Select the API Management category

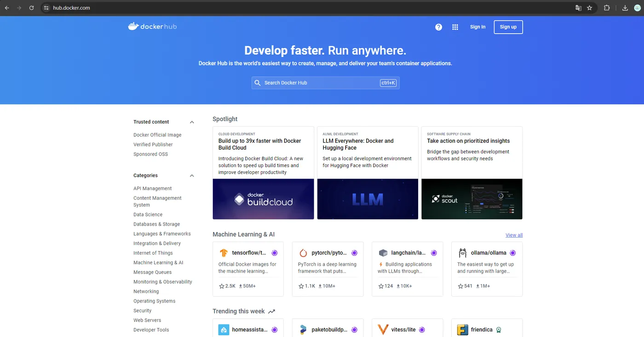tap(152, 188)
